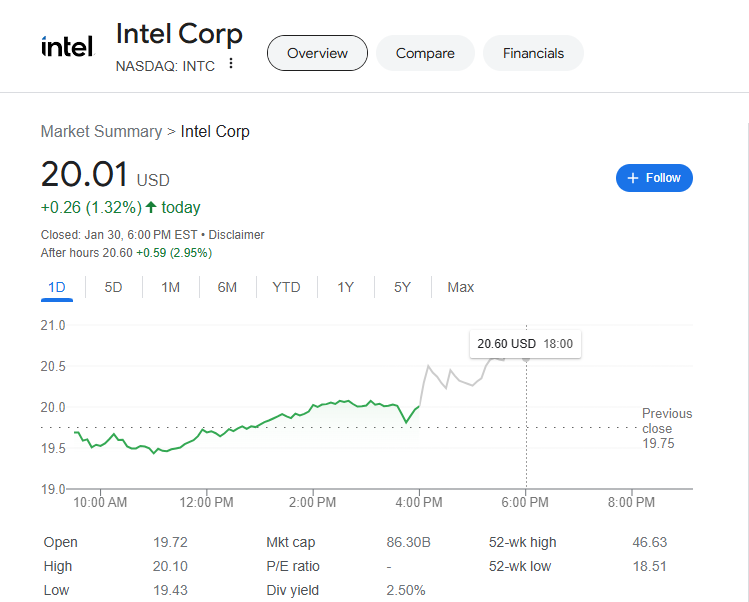Show the 6M chart range
This screenshot has width=749, height=602.
coord(227,287)
